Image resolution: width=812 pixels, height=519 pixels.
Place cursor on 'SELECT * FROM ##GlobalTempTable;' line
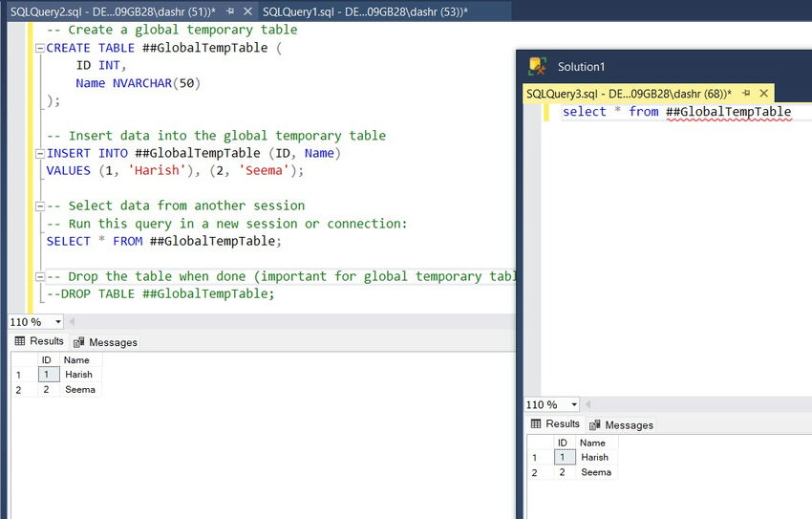[163, 241]
